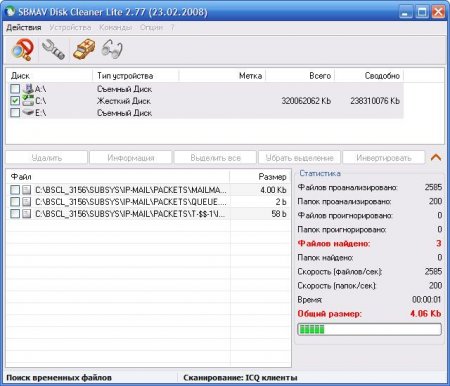Check the QUEUE file checkbox
Screen dimensions: 450x386
pos(15,202)
